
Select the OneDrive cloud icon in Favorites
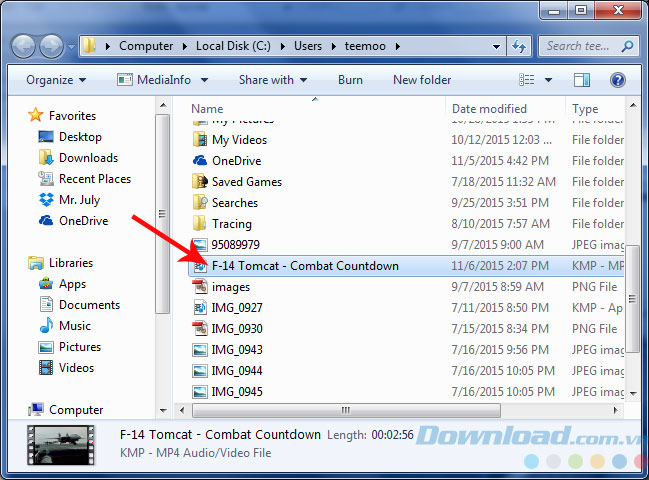pyautogui.click(x=46, y=221)
